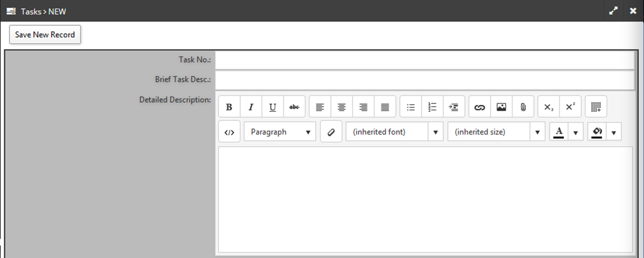Open font color picker arrow

point(576,133)
